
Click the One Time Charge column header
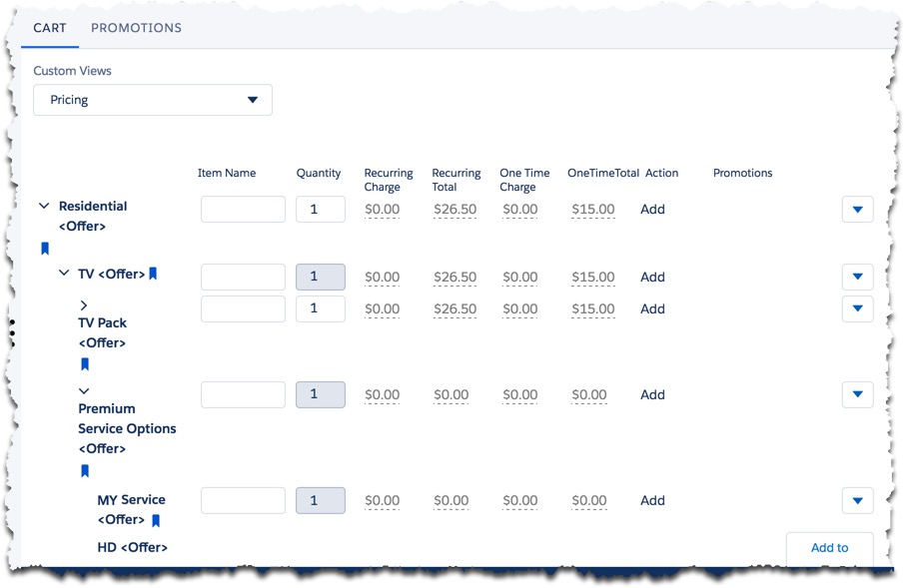point(524,180)
